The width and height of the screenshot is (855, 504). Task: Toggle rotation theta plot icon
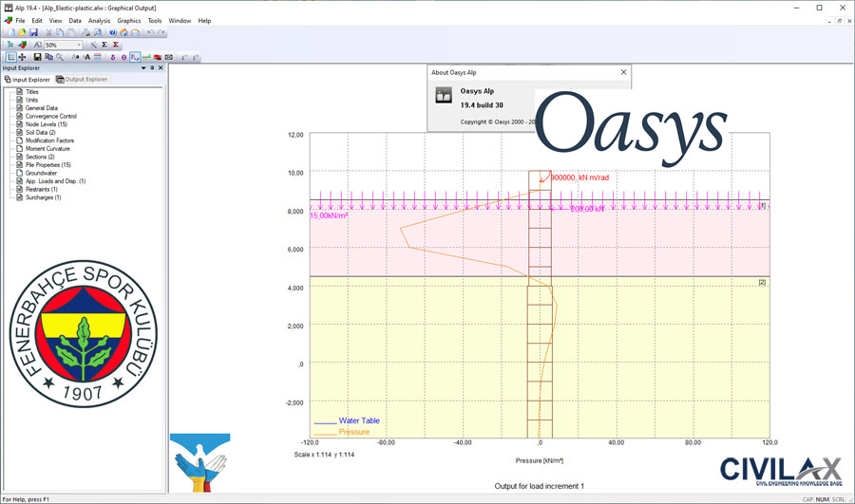(123, 57)
